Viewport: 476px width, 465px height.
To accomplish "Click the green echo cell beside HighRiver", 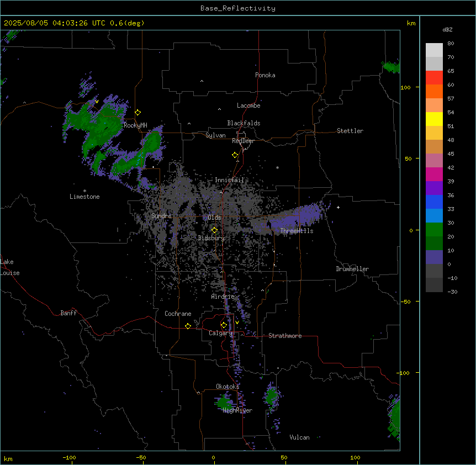I will 224,403.
